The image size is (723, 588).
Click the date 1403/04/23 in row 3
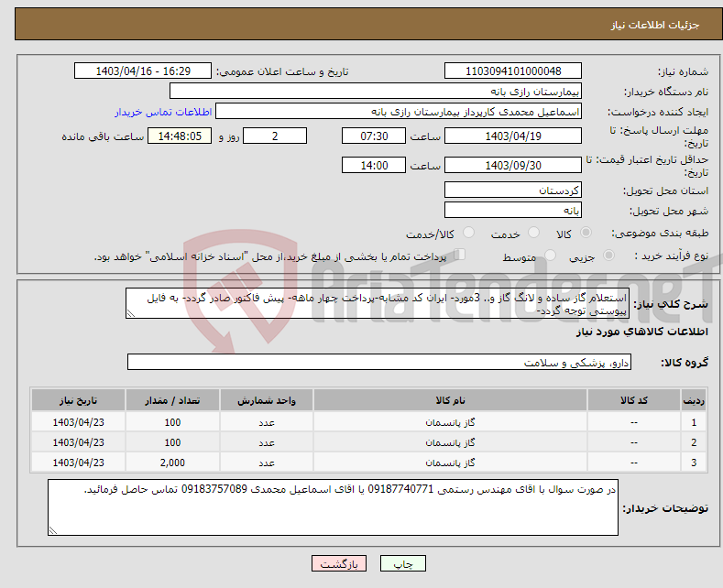pos(79,463)
